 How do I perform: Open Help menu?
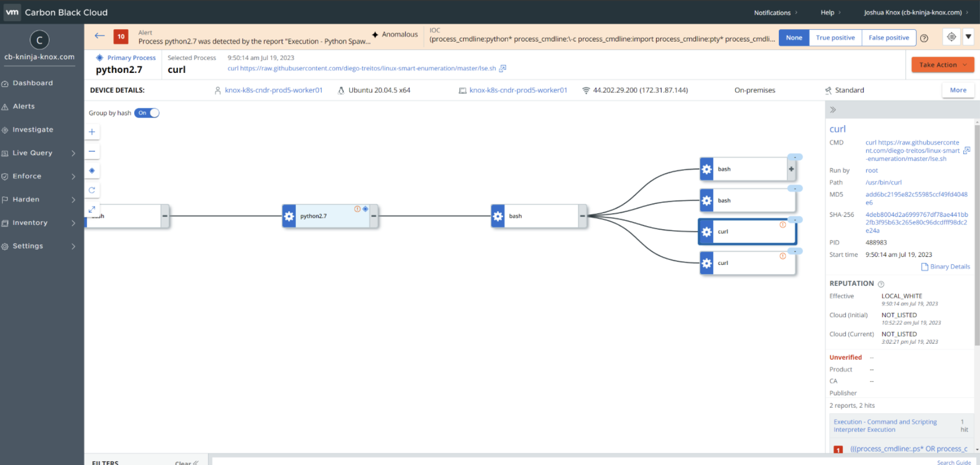pyautogui.click(x=830, y=12)
